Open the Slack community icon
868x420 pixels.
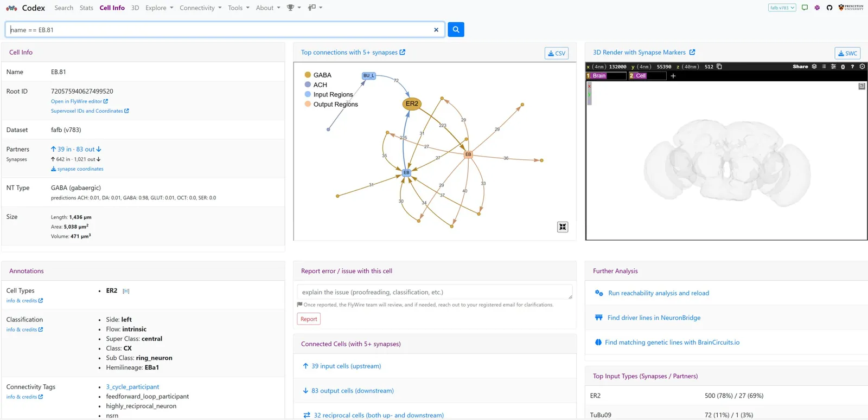[x=817, y=8]
